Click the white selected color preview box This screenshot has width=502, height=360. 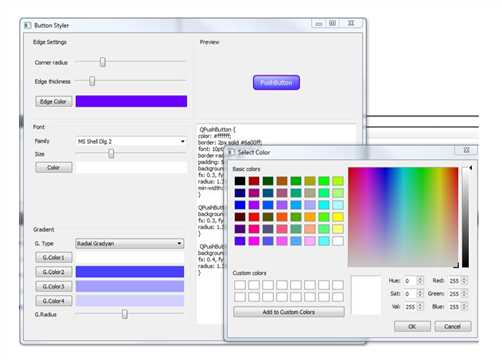[x=366, y=295]
